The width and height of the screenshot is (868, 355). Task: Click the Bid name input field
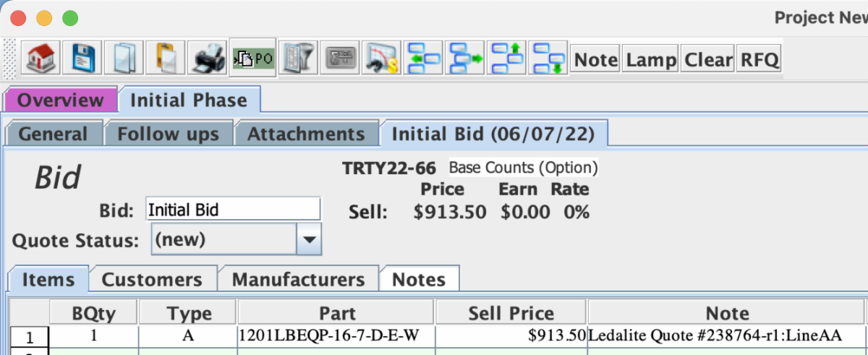[x=233, y=210]
